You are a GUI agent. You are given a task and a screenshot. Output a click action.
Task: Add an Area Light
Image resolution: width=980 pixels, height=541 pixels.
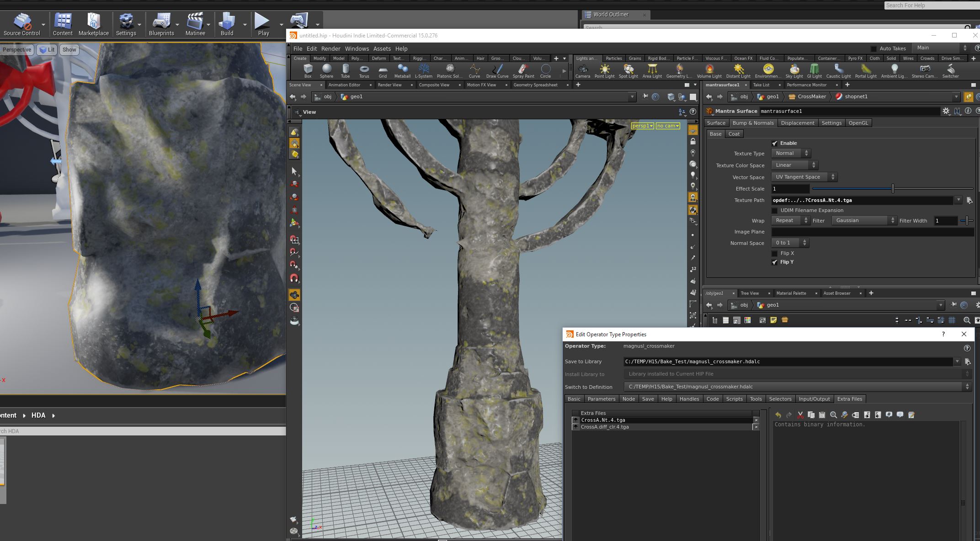[x=652, y=71]
